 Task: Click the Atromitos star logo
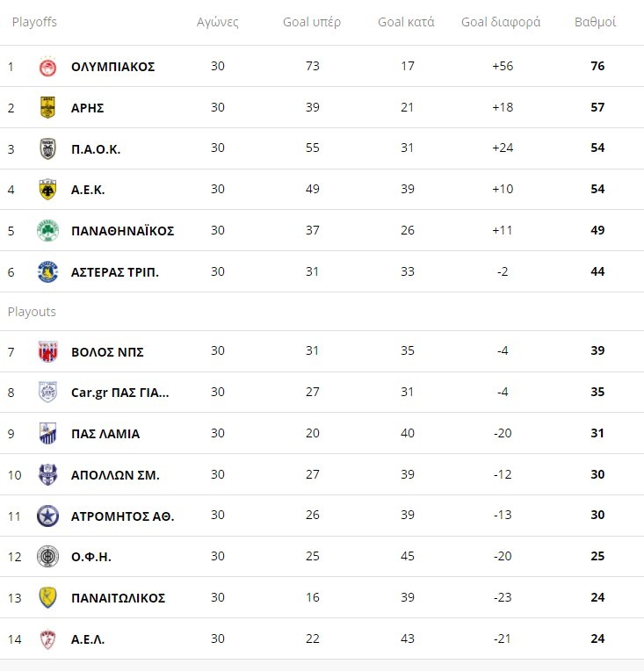(47, 516)
